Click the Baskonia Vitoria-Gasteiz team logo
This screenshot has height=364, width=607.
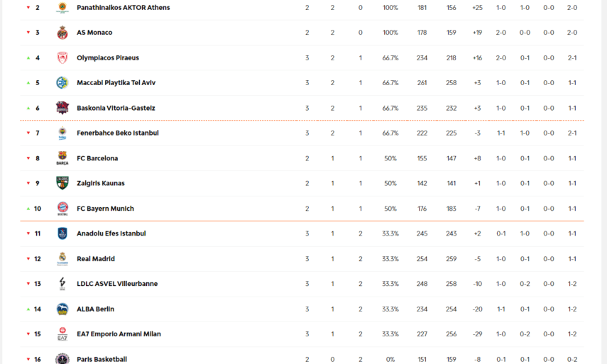point(62,108)
